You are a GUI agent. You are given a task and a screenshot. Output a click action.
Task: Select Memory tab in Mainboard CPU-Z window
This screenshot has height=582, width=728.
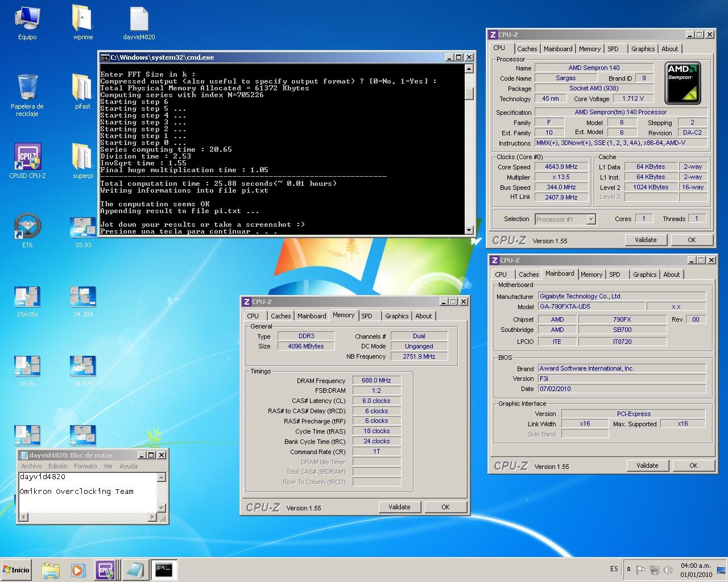point(591,275)
